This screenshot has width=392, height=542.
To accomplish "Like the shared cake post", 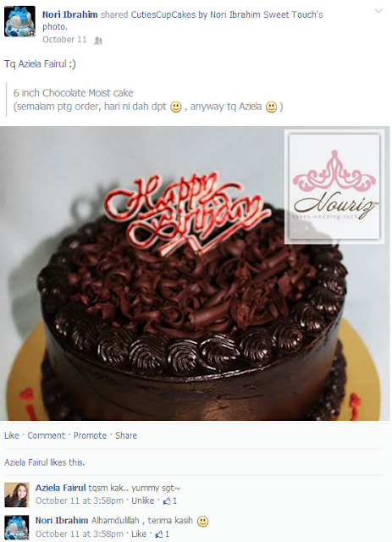I will tap(11, 435).
